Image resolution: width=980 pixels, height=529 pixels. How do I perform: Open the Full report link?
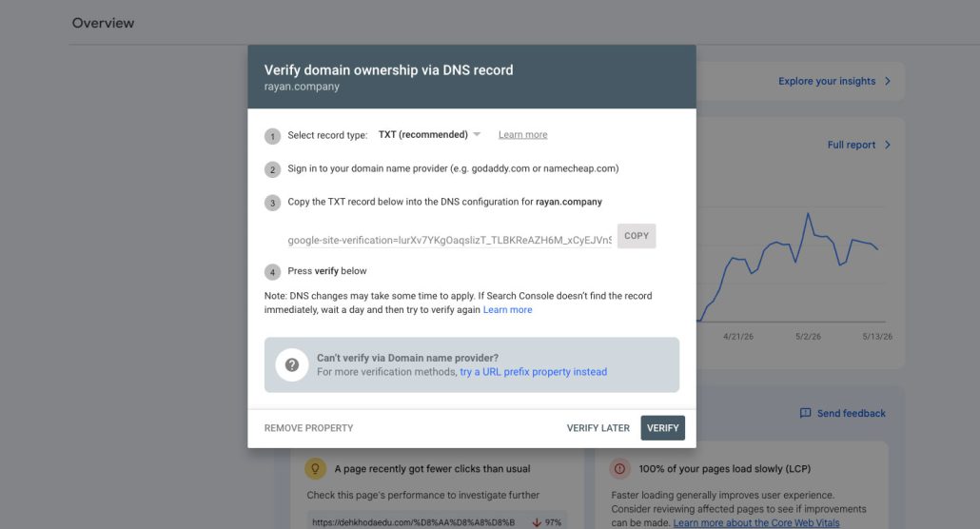point(852,145)
